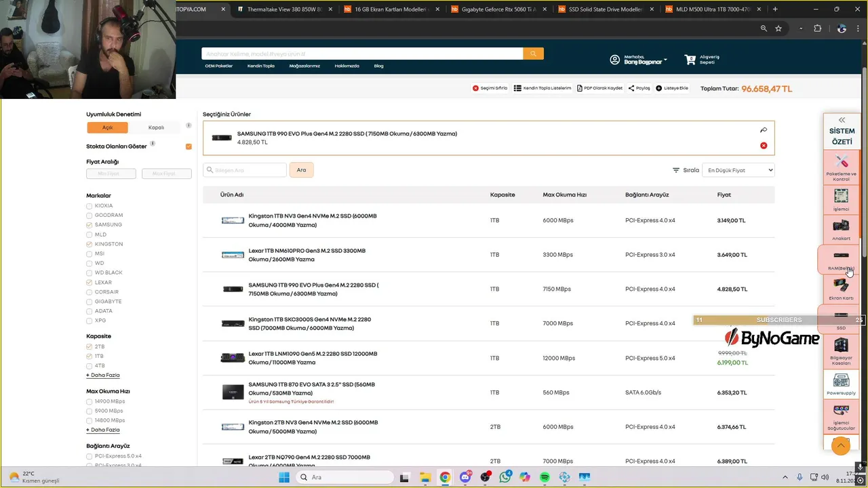Uncheck the LEXAR brand filter
Viewport: 868px width, 488px height.
pyautogui.click(x=90, y=283)
